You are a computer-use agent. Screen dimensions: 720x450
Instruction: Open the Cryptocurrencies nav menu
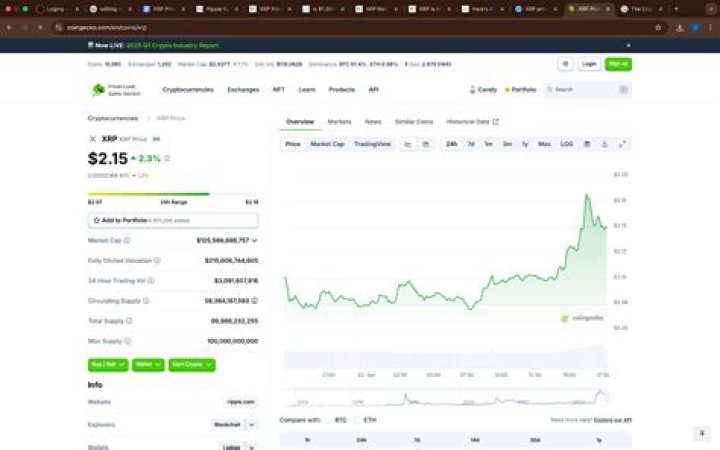coord(188,90)
